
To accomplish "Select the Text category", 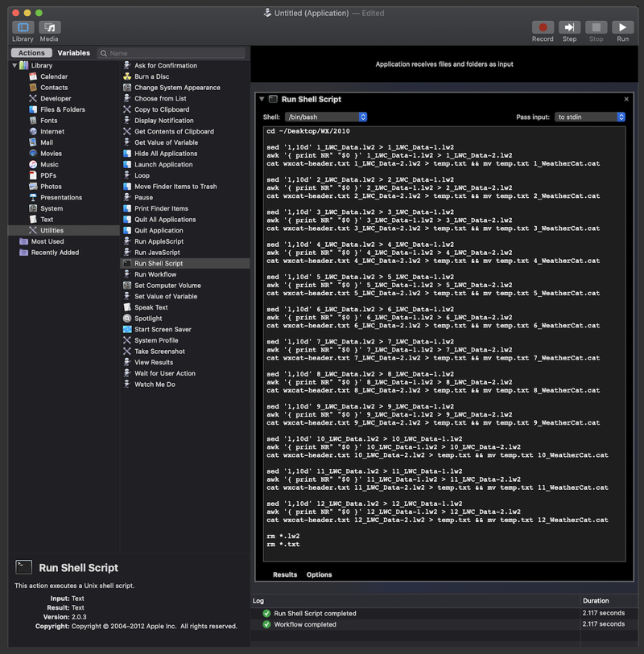I will point(47,220).
